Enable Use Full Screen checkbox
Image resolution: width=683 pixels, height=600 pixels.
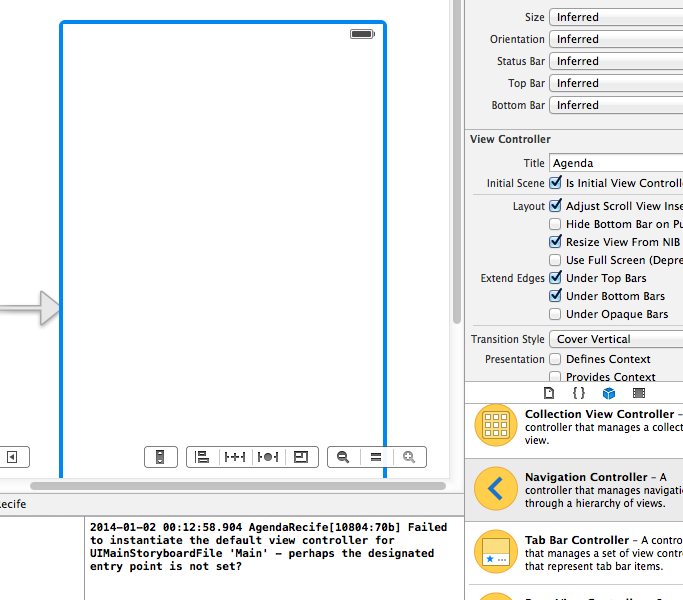coord(555,260)
